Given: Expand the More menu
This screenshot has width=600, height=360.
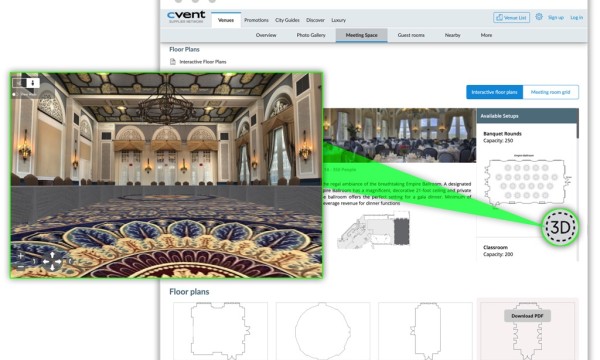Looking at the screenshot, I should (486, 35).
